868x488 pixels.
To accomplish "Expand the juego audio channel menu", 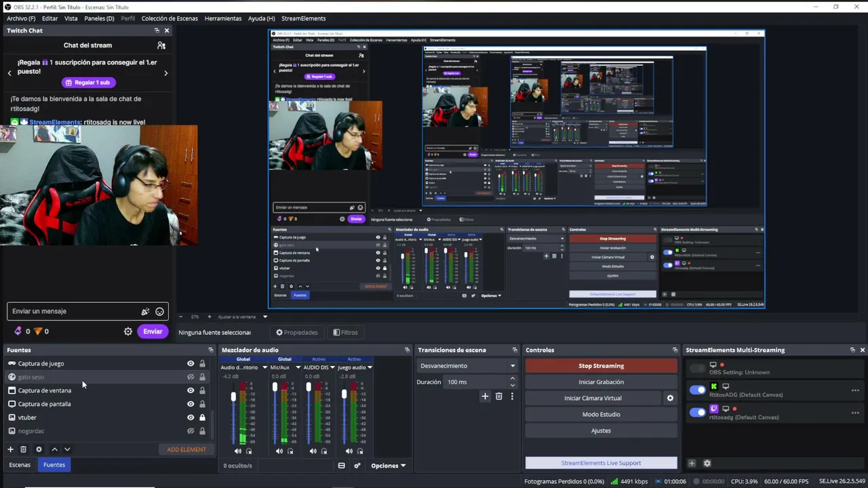I will click(x=370, y=367).
